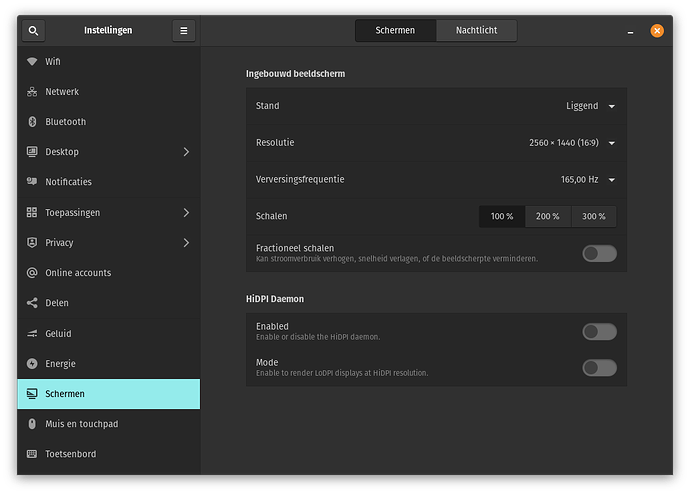This screenshot has height=494, width=690.
Task: Click the Desktop icon in sidebar
Action: coord(32,152)
